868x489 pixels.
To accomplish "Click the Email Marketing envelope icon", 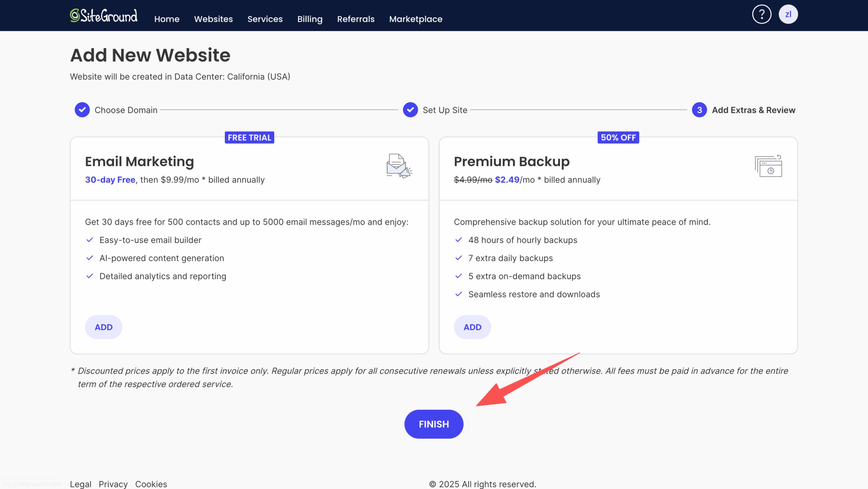I will (x=399, y=166).
